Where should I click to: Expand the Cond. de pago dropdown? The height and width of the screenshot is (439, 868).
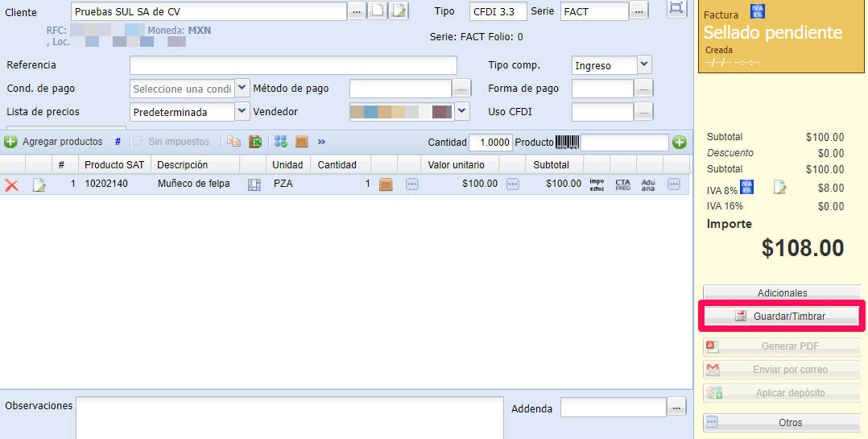coord(242,88)
